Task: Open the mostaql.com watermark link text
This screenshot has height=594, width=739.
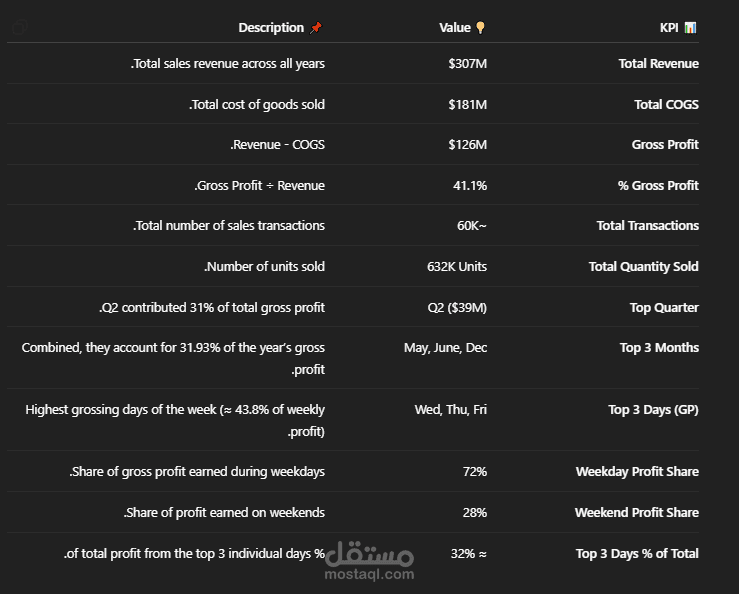Action: [369, 574]
